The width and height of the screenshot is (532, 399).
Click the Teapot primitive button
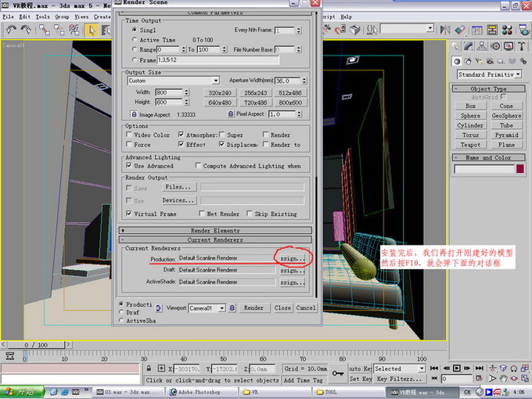pos(471,145)
